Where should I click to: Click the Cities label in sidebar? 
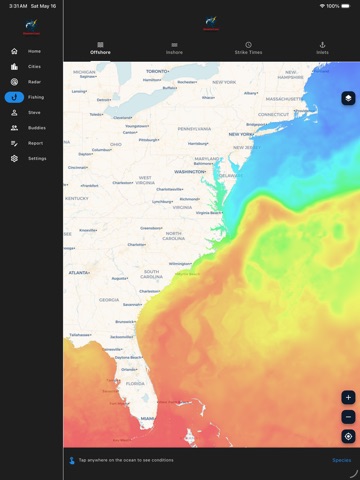coord(34,67)
